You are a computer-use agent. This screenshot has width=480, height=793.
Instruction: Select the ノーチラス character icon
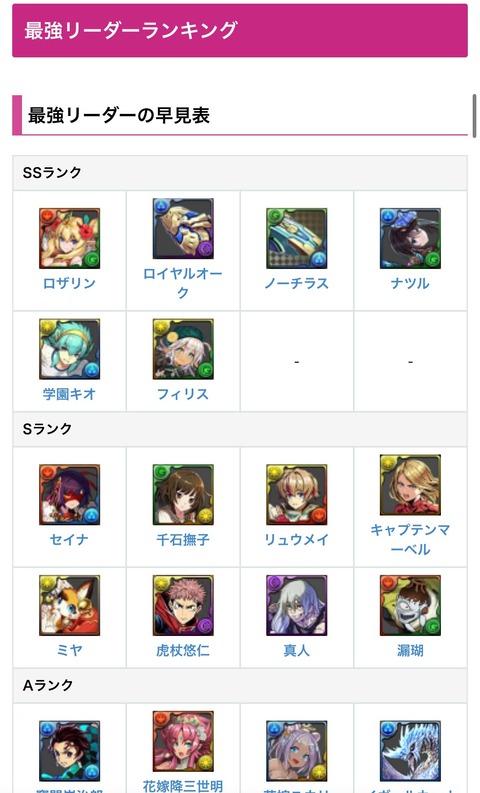point(296,238)
